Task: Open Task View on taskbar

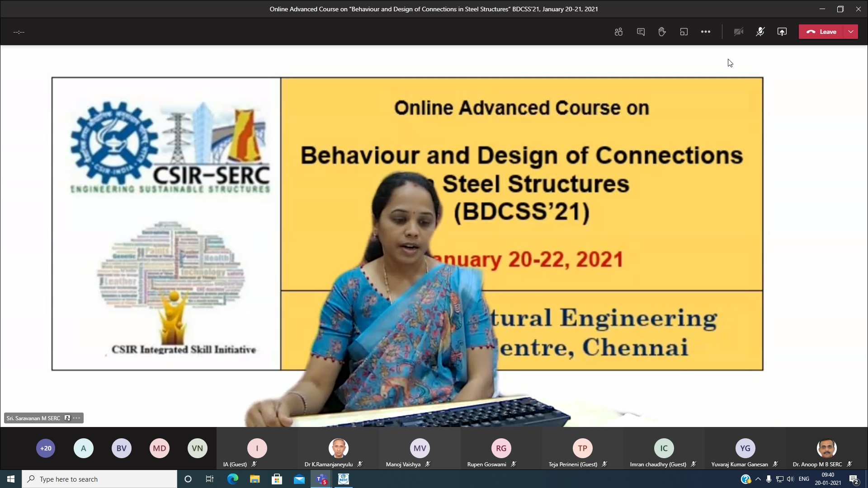Action: tap(210, 479)
